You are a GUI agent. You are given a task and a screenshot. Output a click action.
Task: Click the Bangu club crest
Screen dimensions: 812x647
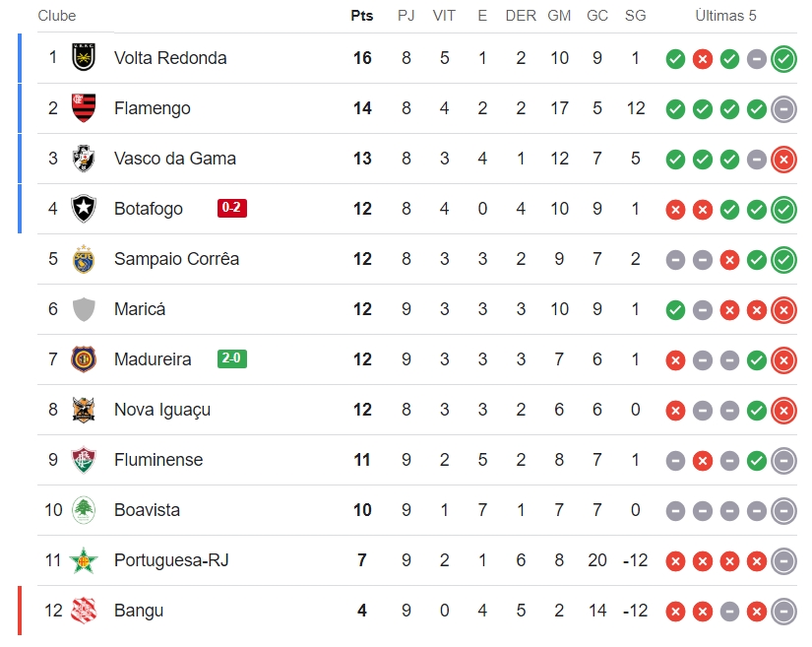click(84, 611)
